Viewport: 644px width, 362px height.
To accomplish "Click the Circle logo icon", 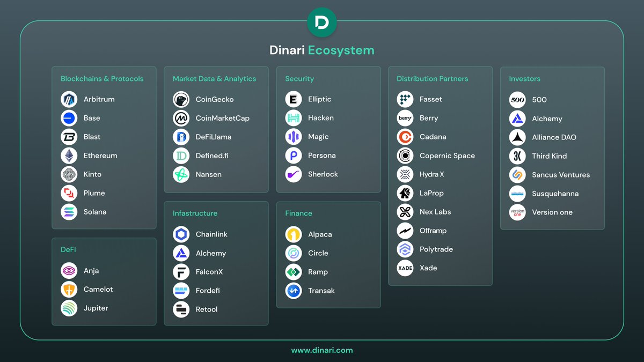I will coord(294,253).
